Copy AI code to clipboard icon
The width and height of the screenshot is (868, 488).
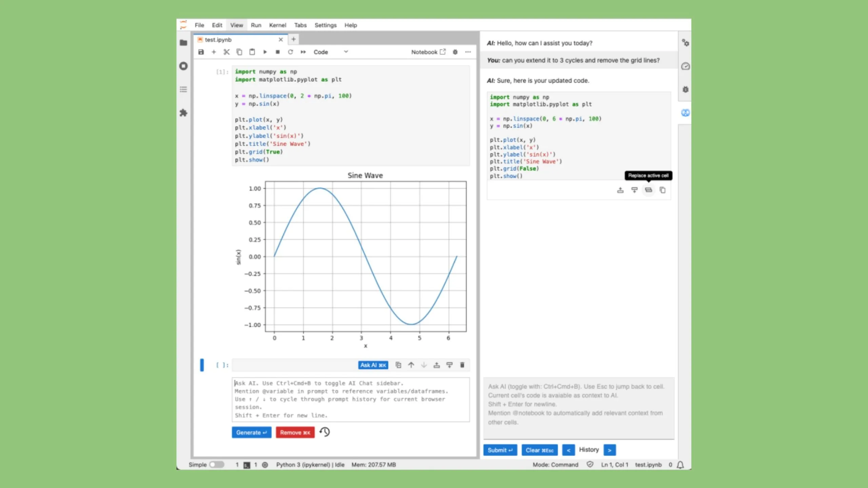pos(663,190)
